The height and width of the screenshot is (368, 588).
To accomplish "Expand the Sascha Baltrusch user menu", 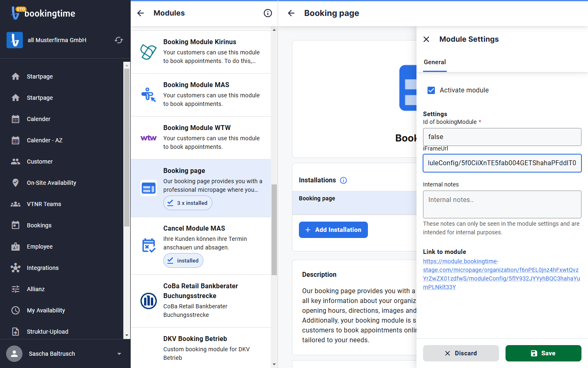I will (119, 354).
